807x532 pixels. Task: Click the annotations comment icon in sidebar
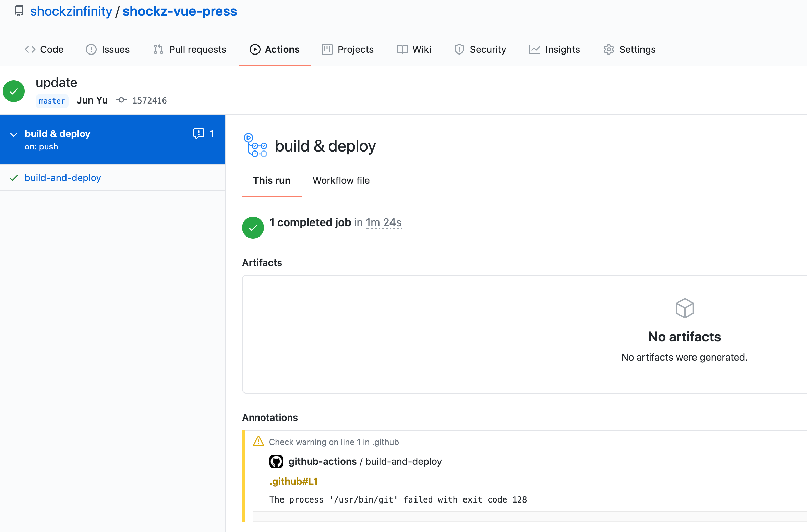pyautogui.click(x=199, y=134)
